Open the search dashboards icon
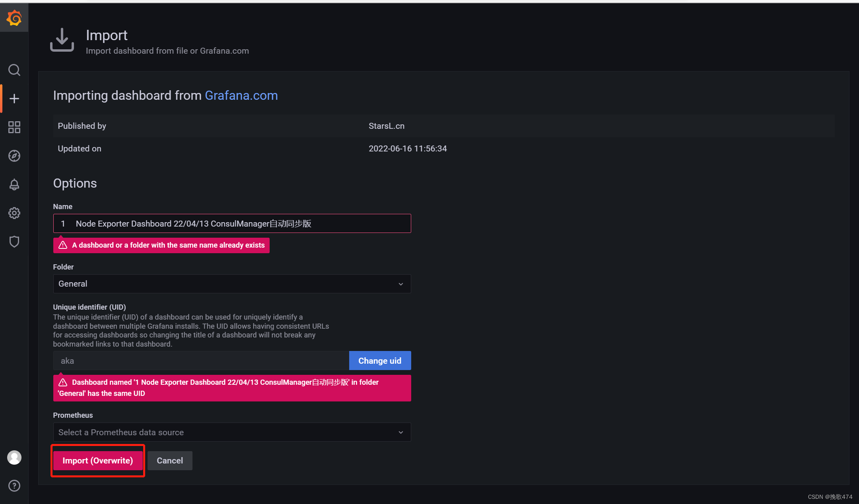The width and height of the screenshot is (859, 504). coord(14,70)
